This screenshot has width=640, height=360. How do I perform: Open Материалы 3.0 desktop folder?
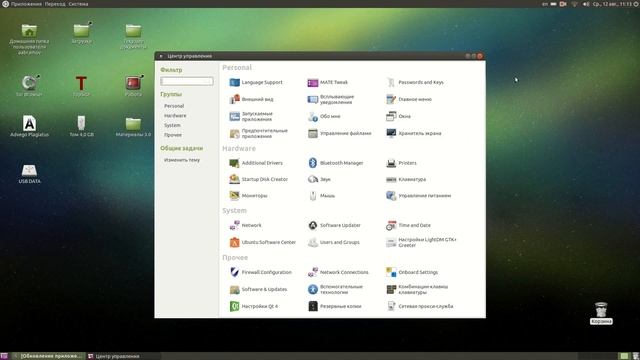click(133, 127)
